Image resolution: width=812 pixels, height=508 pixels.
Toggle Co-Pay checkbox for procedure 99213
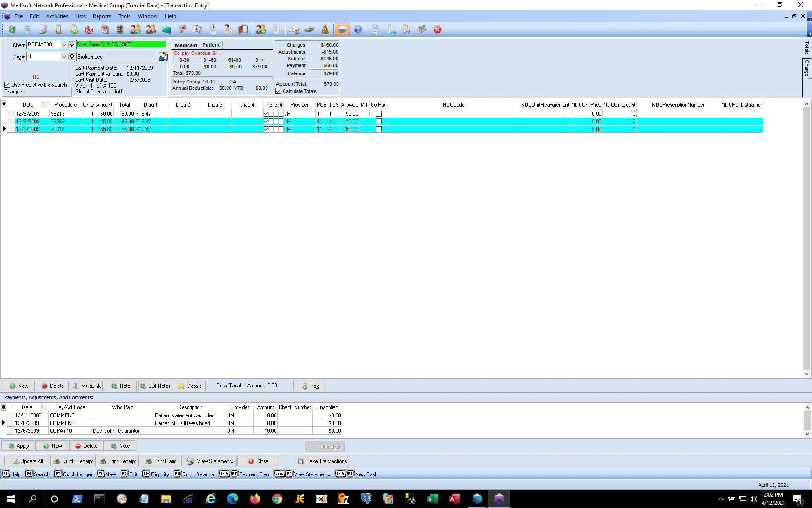pyautogui.click(x=378, y=114)
